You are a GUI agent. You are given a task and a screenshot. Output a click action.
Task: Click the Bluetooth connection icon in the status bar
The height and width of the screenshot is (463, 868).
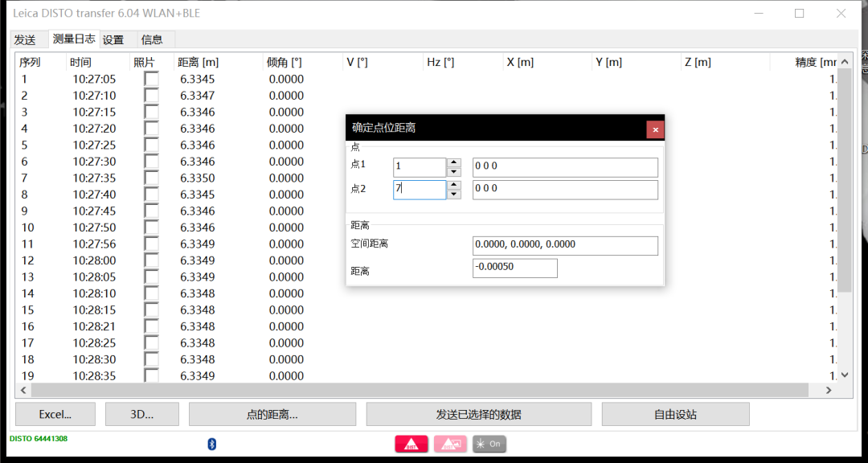(211, 443)
